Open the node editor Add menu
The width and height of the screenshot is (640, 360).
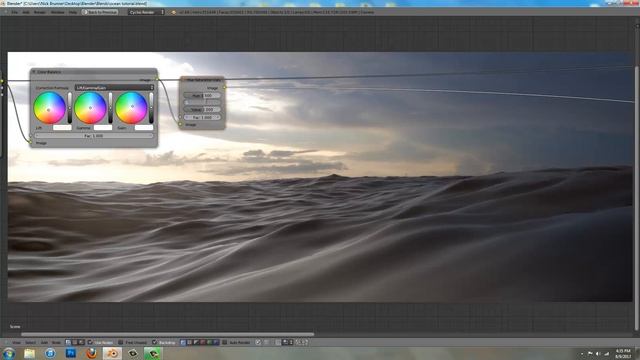tap(44, 342)
